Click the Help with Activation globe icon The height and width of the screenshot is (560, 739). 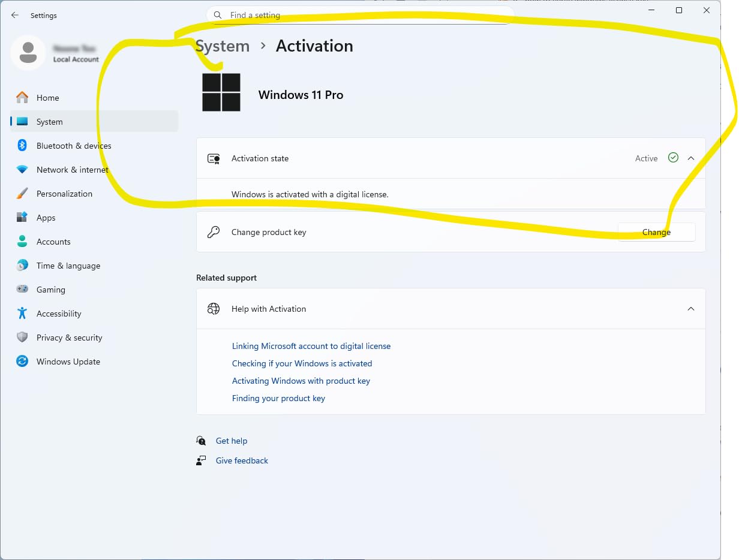[214, 309]
